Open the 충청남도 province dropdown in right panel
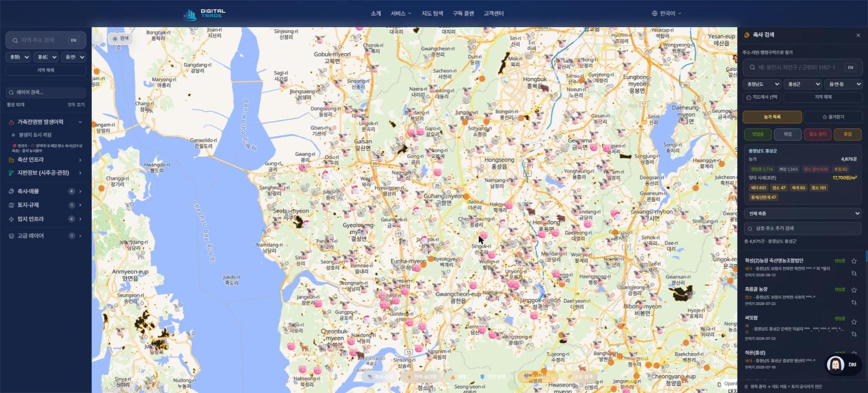This screenshot has width=868, height=393. coord(762,84)
